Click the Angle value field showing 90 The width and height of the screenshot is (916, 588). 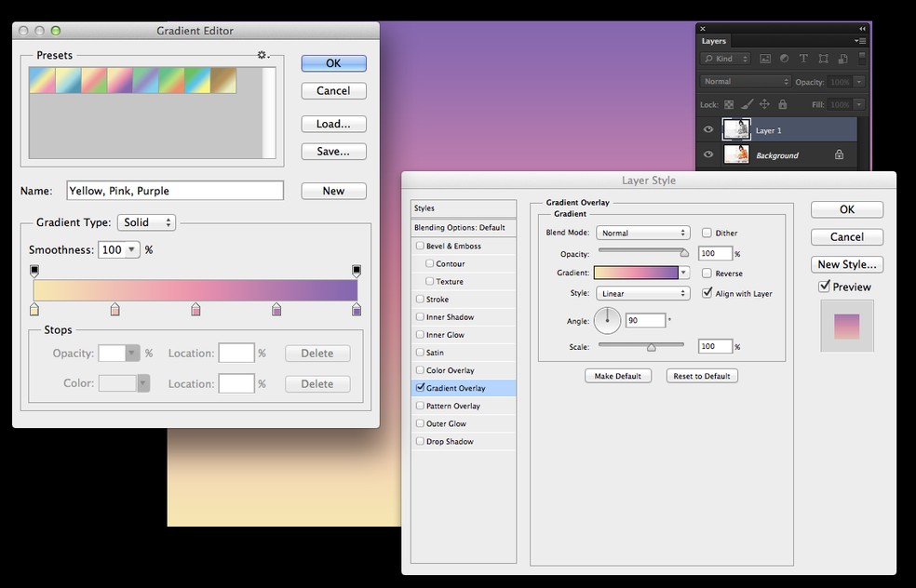click(645, 321)
